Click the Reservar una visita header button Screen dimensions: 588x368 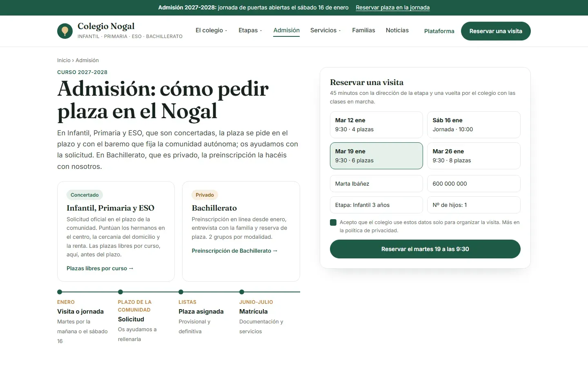pyautogui.click(x=496, y=31)
